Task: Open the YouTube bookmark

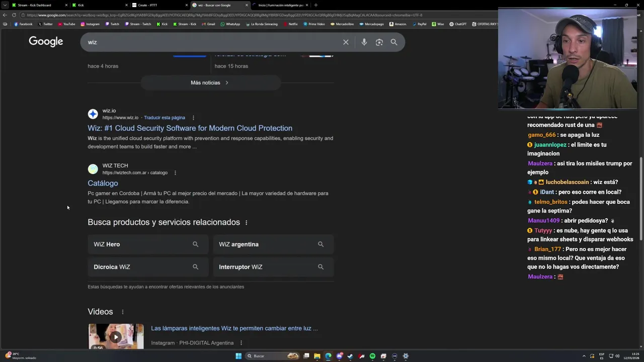Action: [x=66, y=24]
